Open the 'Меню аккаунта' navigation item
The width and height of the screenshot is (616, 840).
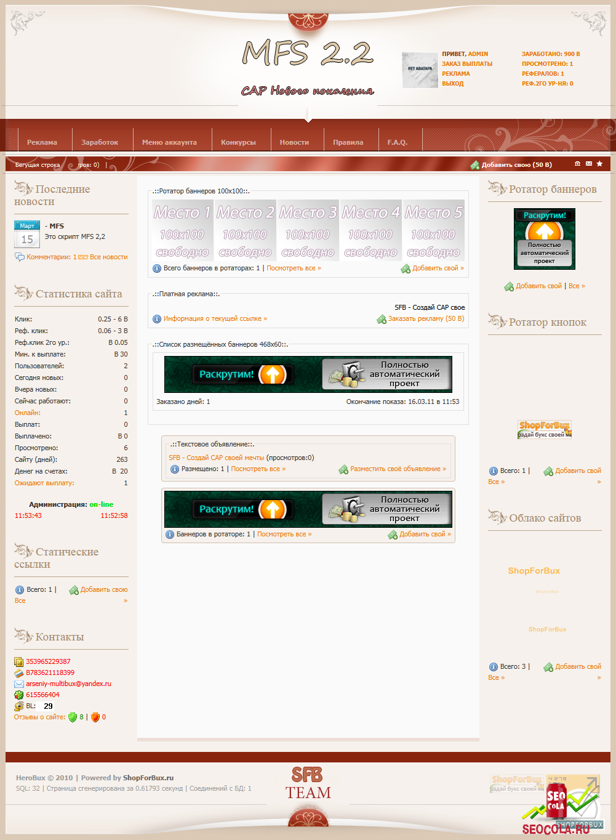pos(169,142)
